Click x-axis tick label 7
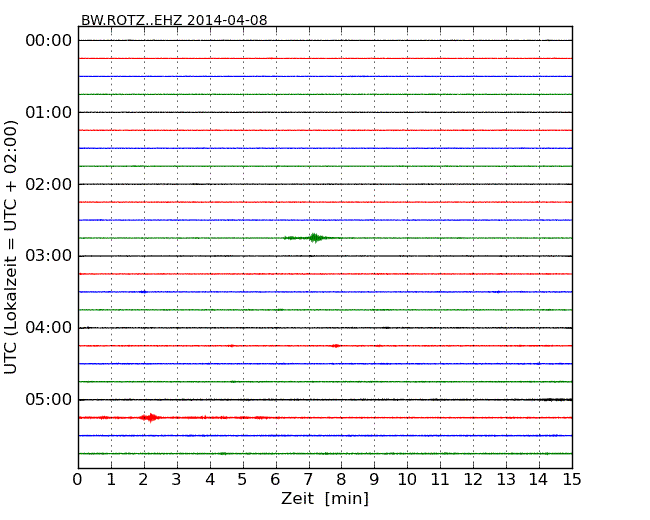 point(308,480)
